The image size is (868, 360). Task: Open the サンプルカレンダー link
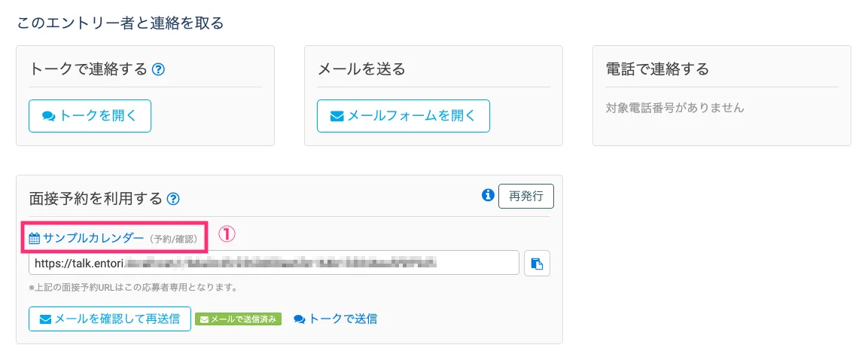click(x=93, y=238)
